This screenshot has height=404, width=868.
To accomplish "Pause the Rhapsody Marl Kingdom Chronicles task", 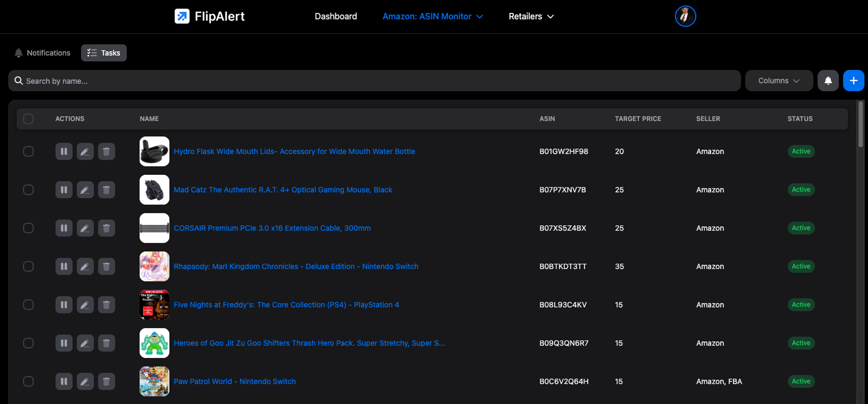I will pos(64,266).
